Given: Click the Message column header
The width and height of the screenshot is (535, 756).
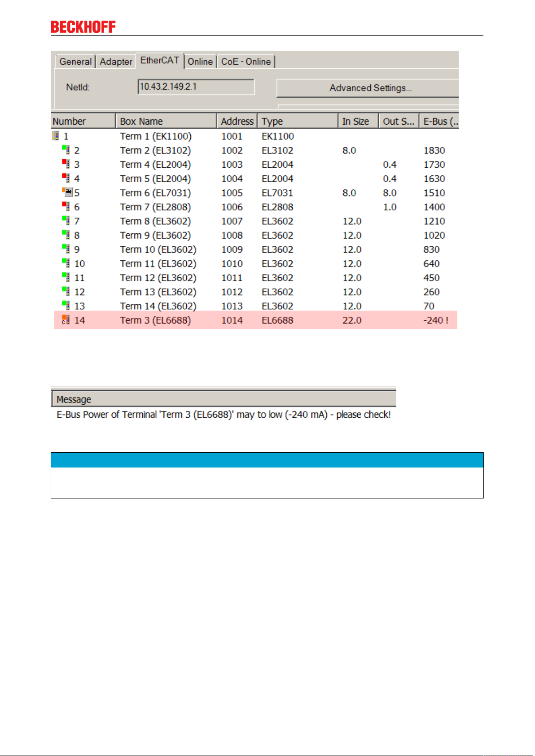Looking at the screenshot, I should click(224, 399).
